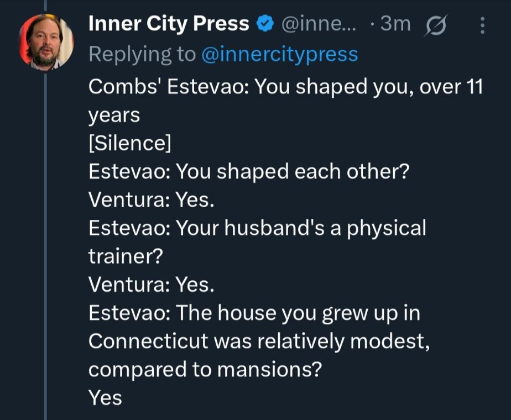Click 'Ventura: Yes.' directly below 'shaped each other?'
This screenshot has width=511, height=420.
(151, 200)
